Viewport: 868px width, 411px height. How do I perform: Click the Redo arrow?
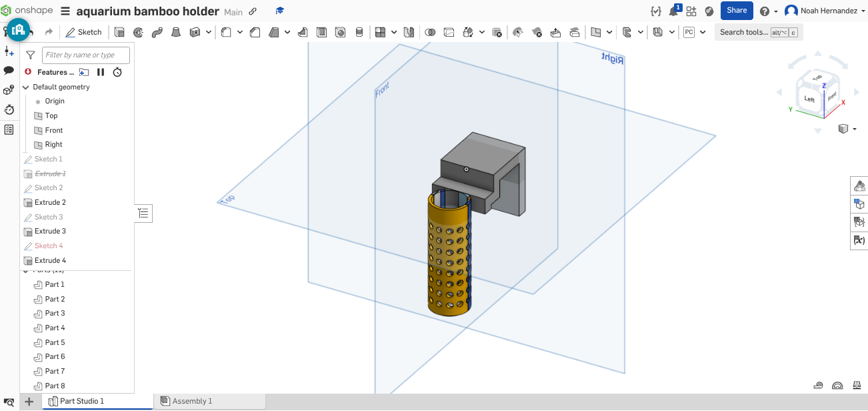pos(49,32)
